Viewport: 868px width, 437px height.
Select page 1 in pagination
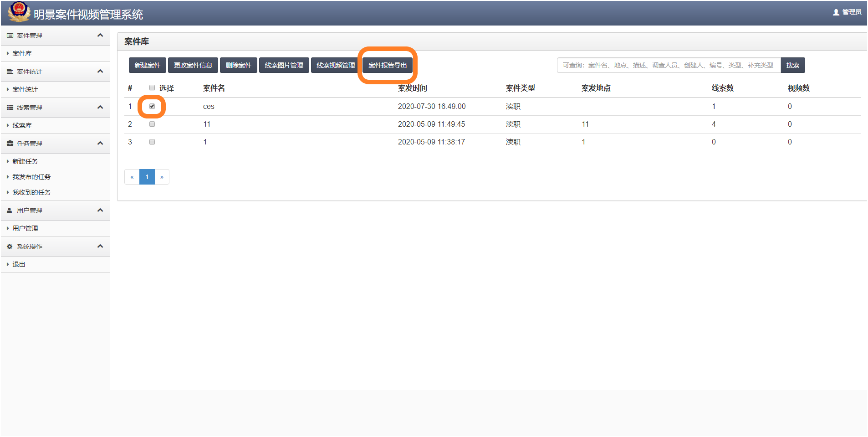click(147, 177)
